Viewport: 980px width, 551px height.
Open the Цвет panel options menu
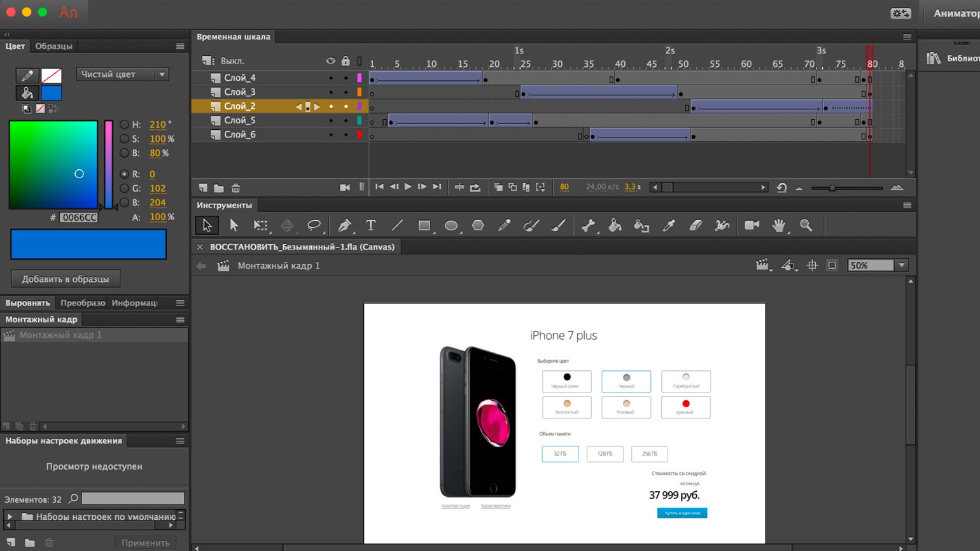(x=180, y=46)
